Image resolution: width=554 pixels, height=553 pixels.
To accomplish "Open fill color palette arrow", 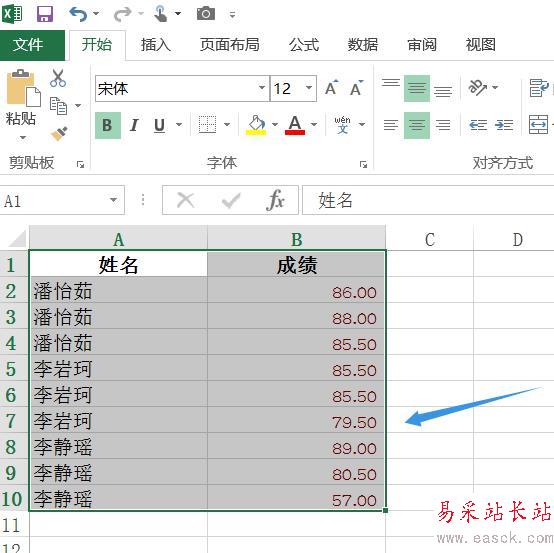I will [x=275, y=124].
